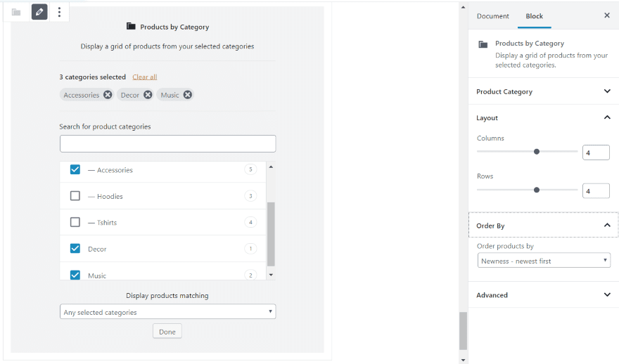Uncheck the Accessories category checkbox
Image resolution: width=619 pixels, height=364 pixels.
click(75, 169)
